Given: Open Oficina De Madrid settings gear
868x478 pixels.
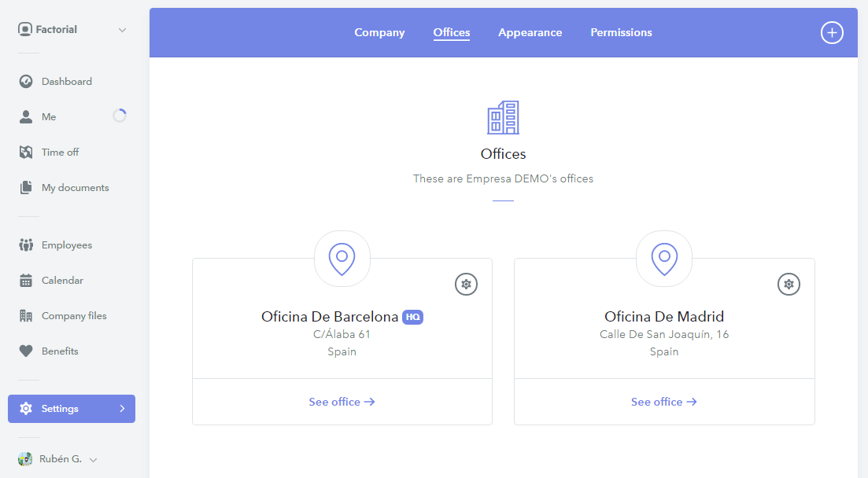Looking at the screenshot, I should pyautogui.click(x=789, y=285).
